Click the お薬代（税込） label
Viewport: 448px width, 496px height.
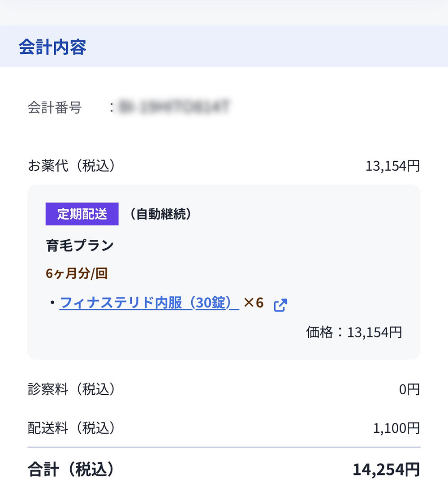(x=72, y=166)
